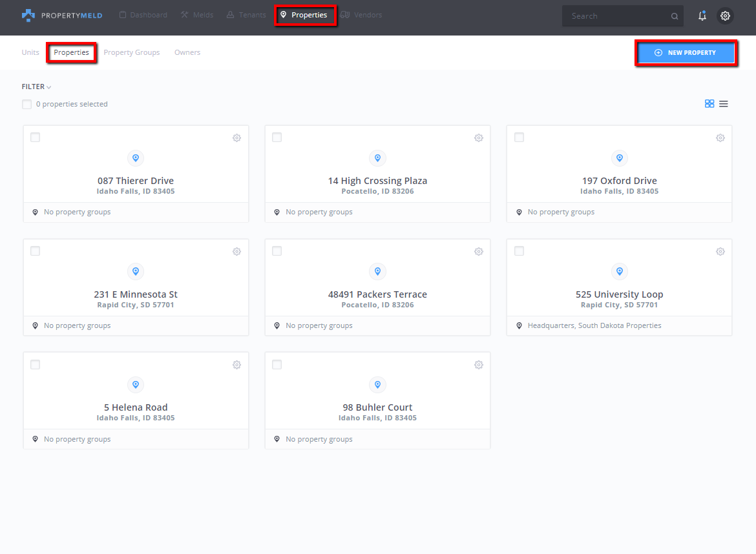
Task: Click map pin icon on 525 University Loop
Action: point(620,271)
